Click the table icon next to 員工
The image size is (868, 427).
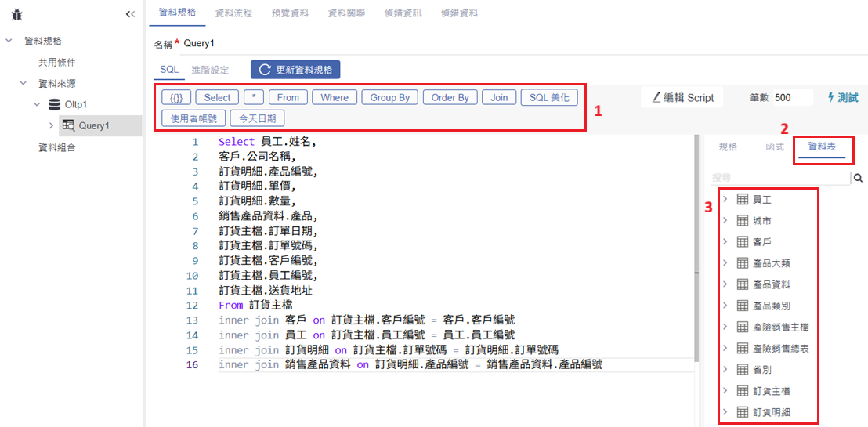pos(743,200)
